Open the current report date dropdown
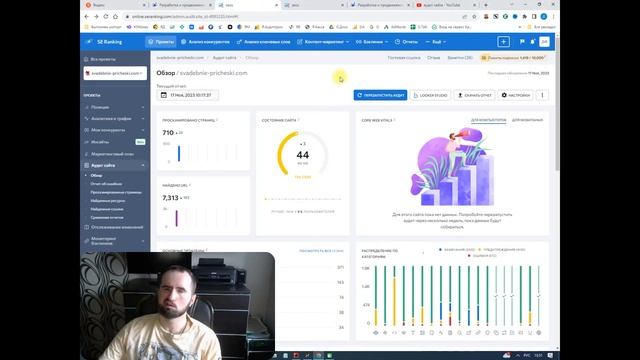The height and width of the screenshot is (360, 640). coord(187,95)
